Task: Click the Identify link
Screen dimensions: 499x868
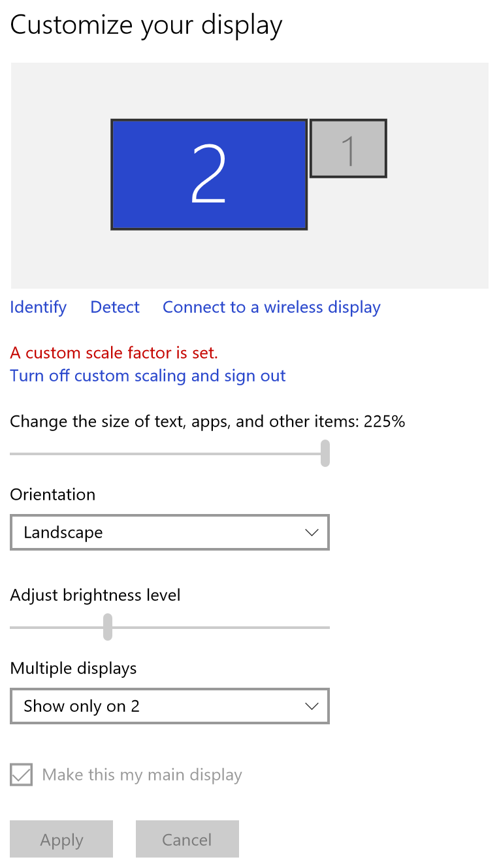Action: [x=39, y=307]
